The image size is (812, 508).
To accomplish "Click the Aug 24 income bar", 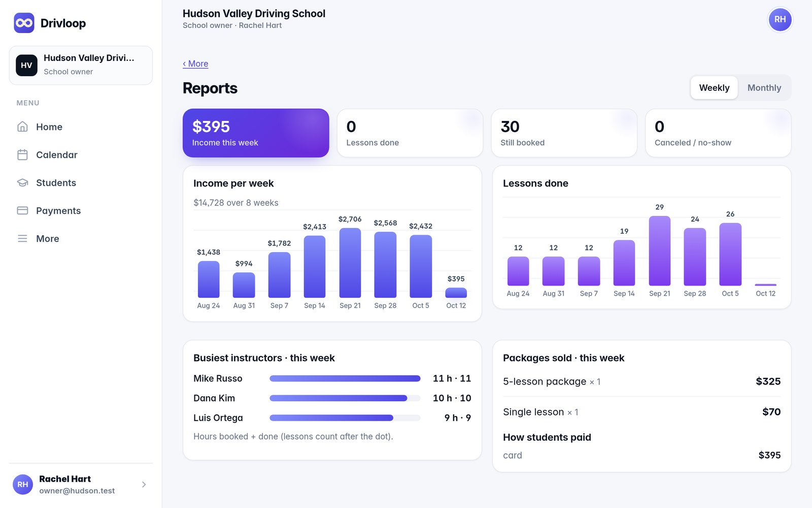I will 209,279.
